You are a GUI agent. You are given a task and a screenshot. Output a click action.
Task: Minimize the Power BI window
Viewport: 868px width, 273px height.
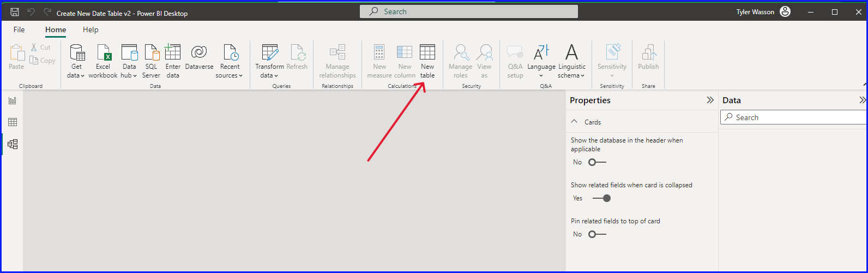point(810,12)
